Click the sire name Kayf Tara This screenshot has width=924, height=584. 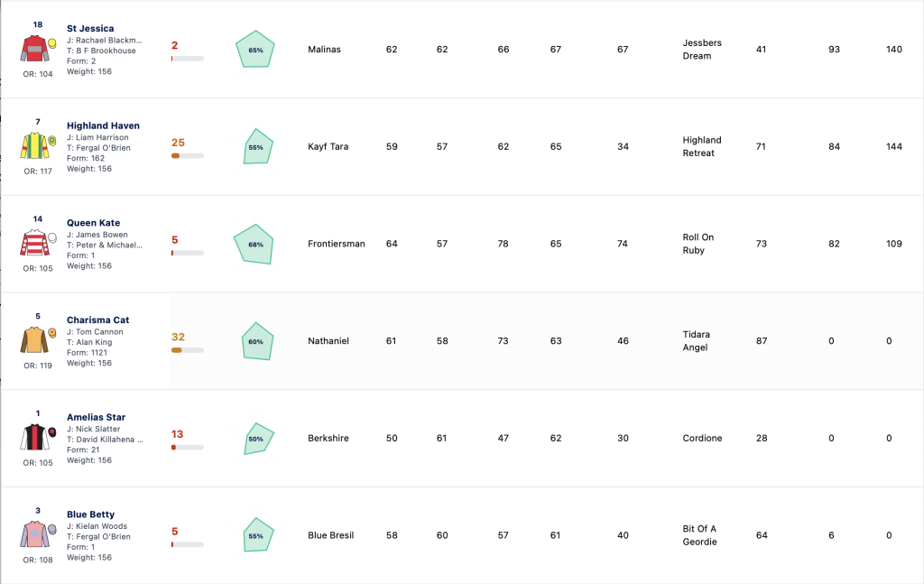(328, 146)
